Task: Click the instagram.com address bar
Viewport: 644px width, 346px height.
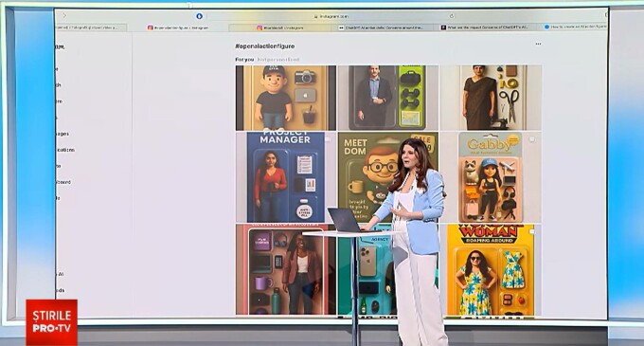Action: pyautogui.click(x=332, y=16)
